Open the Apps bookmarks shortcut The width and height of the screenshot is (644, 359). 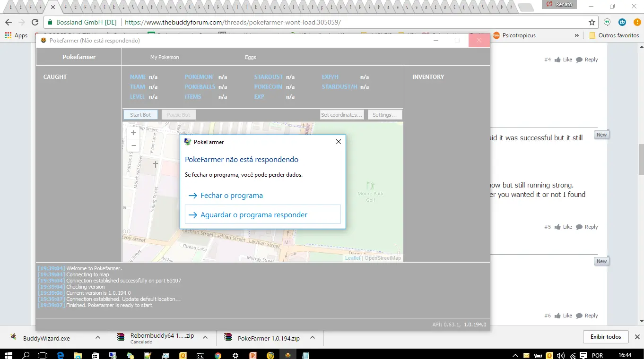click(17, 35)
